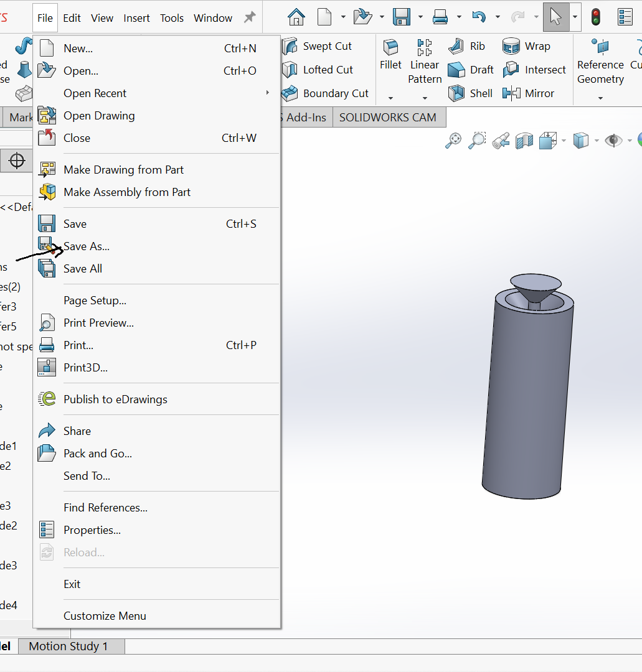This screenshot has width=642, height=672.
Task: Expand the Linear Pattern dropdown arrow
Action: (x=425, y=98)
